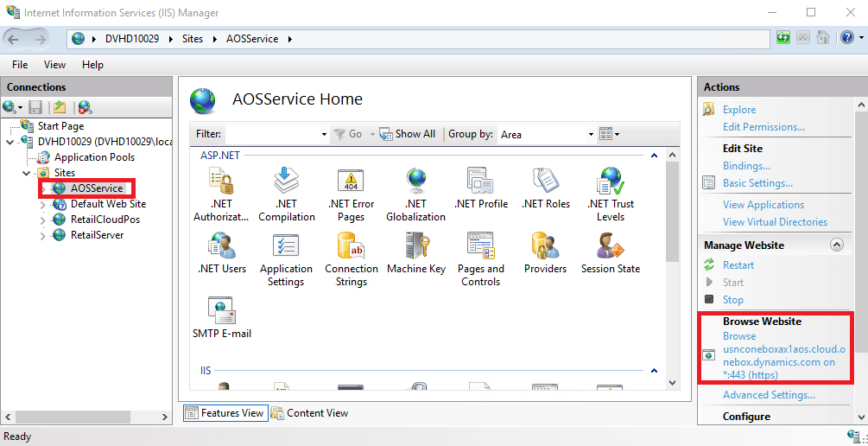Open the Group by Area dropdown

(x=592, y=135)
